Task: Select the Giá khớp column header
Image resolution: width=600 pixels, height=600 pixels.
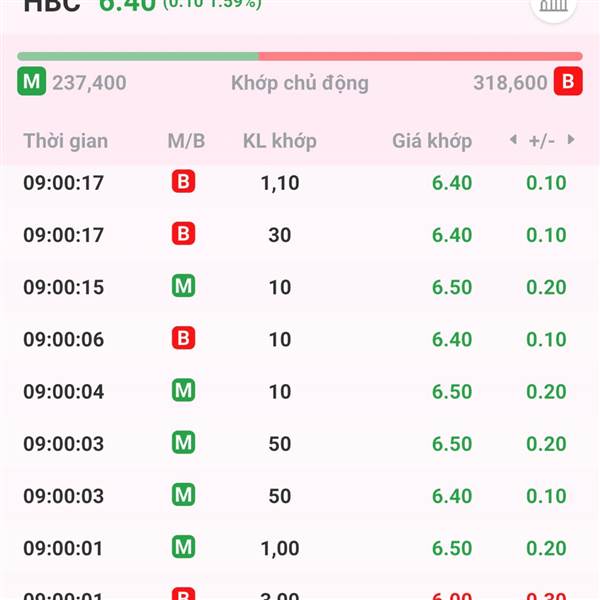Action: [432, 141]
